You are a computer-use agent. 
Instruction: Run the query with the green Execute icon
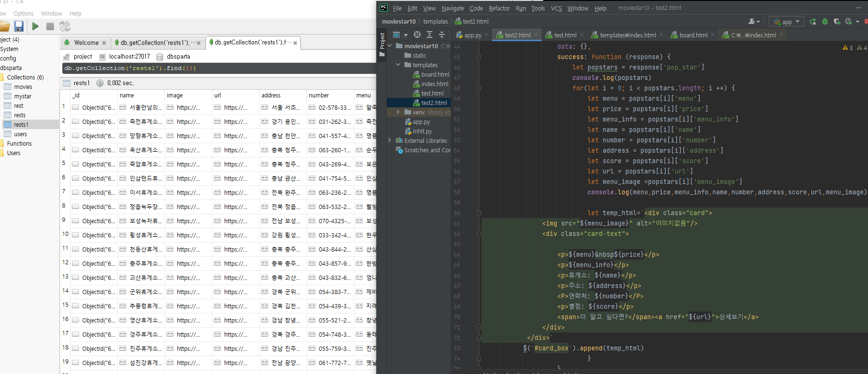click(35, 26)
